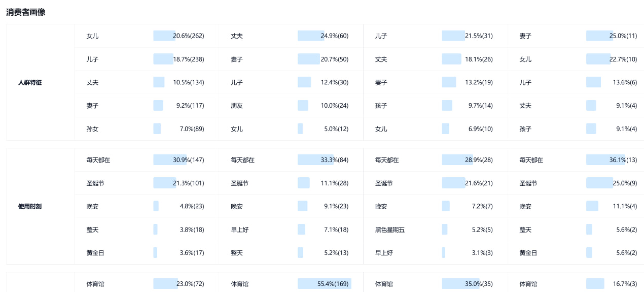Select the 黑色星期五 usage moment label
The image size is (644, 292).
(390, 230)
